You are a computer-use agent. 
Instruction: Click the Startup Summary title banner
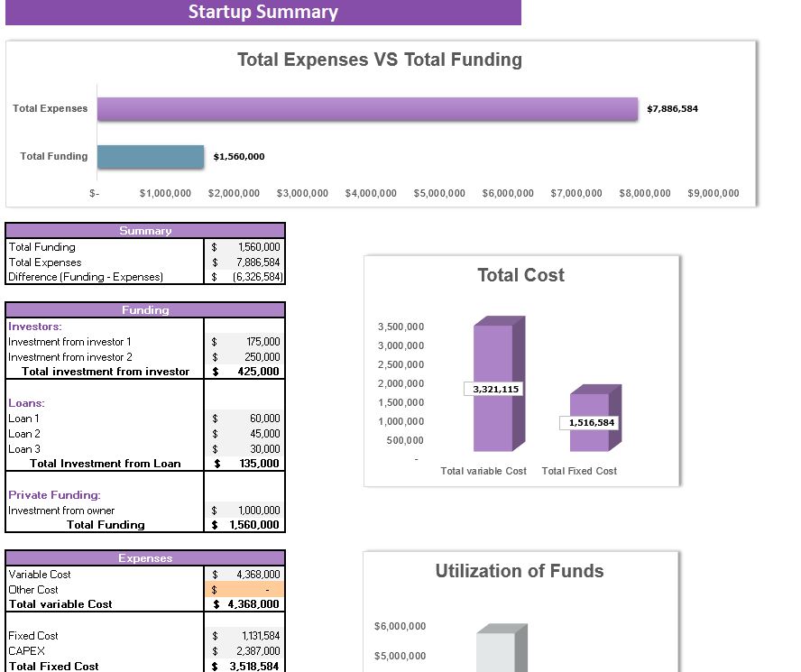click(x=262, y=13)
